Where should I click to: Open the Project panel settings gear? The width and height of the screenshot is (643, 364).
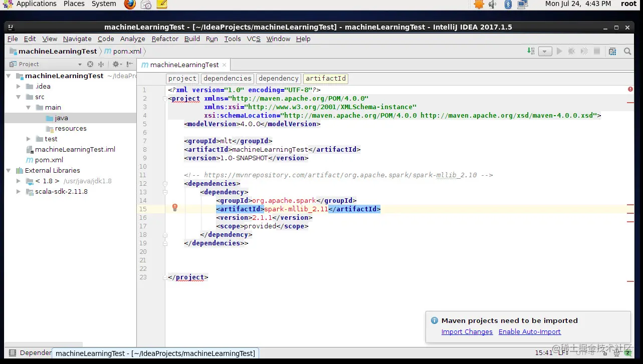tap(117, 64)
